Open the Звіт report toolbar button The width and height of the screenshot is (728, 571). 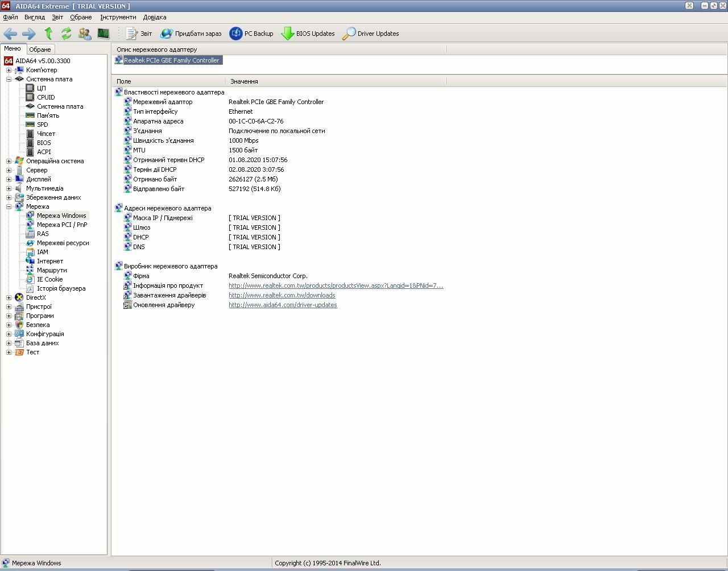139,34
